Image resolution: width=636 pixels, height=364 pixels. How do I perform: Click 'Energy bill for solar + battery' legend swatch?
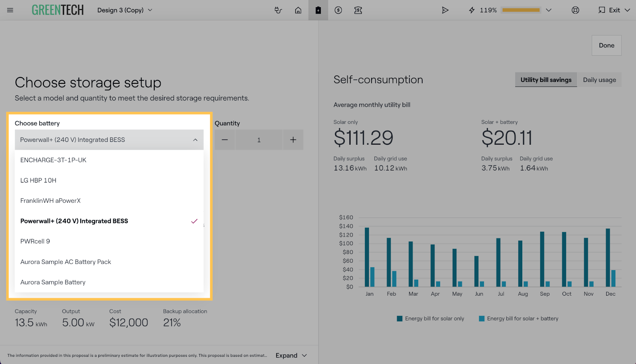[x=482, y=319]
